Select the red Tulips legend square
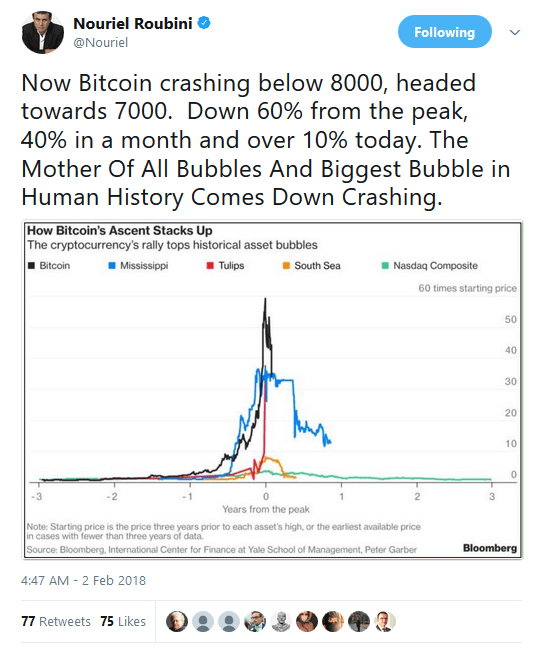 [210, 266]
